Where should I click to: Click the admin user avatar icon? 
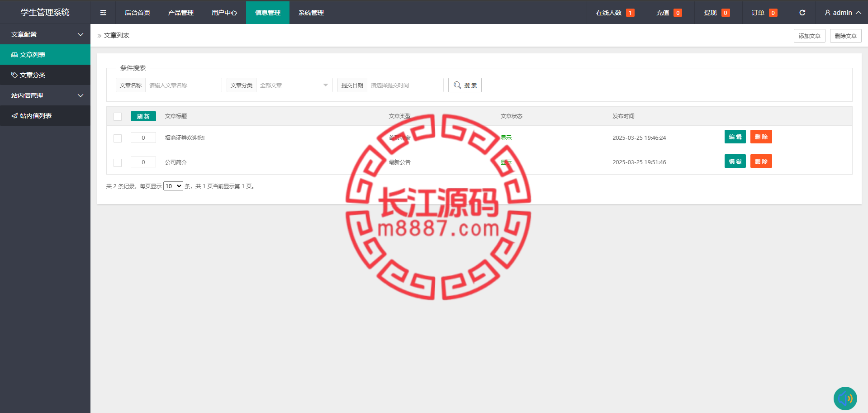click(828, 13)
